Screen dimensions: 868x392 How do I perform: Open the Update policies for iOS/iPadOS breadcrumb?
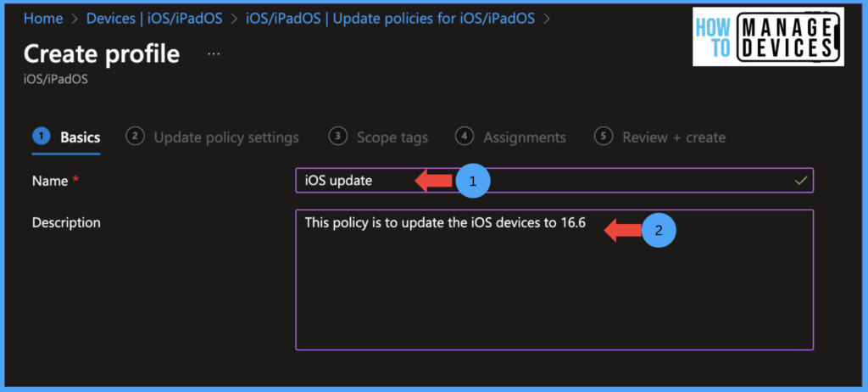390,19
